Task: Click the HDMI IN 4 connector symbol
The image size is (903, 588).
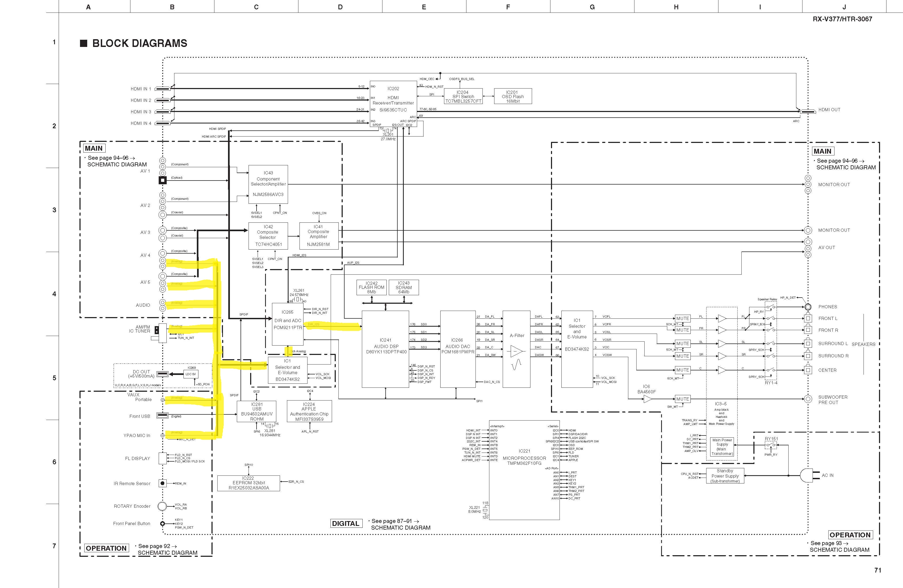Action: (162, 123)
